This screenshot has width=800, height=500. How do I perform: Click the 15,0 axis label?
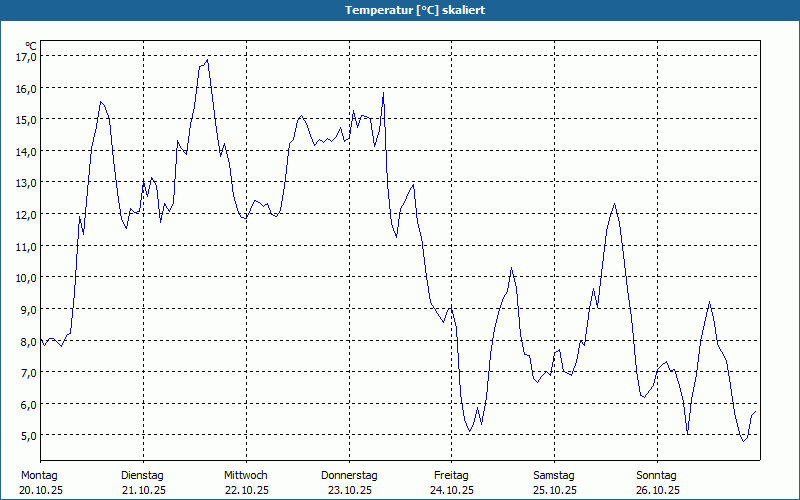[27, 119]
